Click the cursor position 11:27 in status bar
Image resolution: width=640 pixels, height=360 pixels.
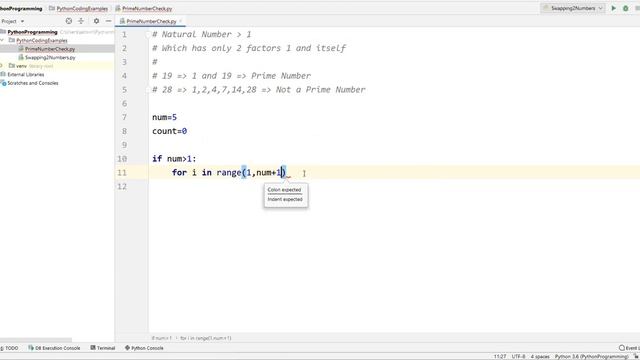tap(500, 356)
